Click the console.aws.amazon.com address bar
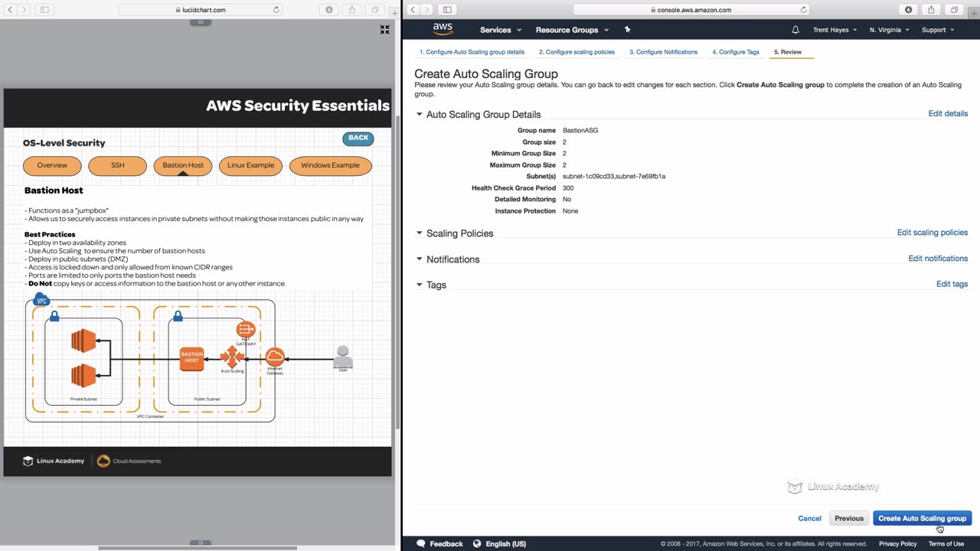Viewport: 980px width, 551px height. [x=691, y=10]
